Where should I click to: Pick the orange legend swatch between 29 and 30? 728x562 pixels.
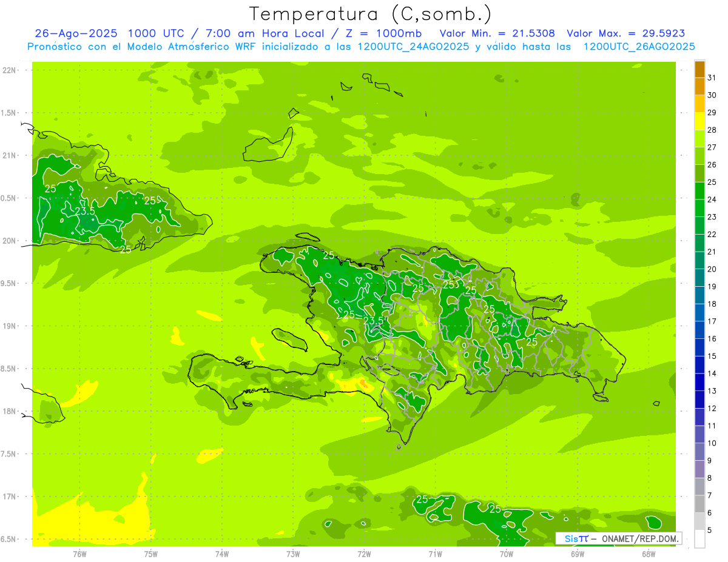(699, 104)
